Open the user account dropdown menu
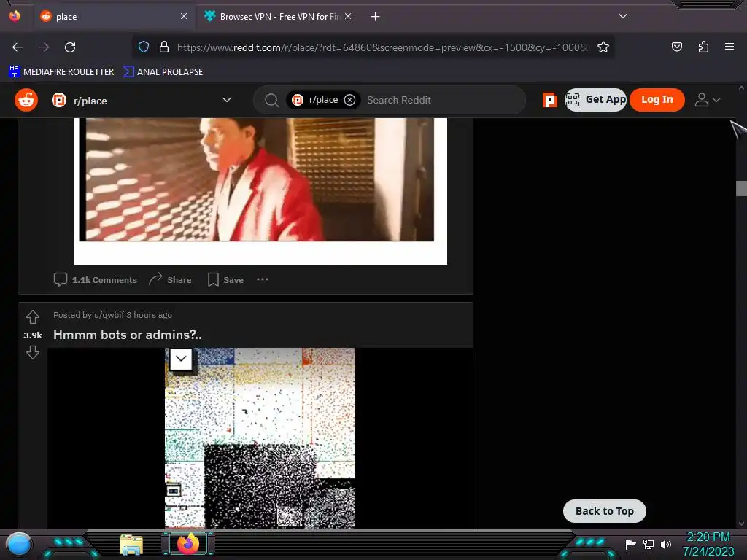The height and width of the screenshot is (560, 747). [x=707, y=100]
